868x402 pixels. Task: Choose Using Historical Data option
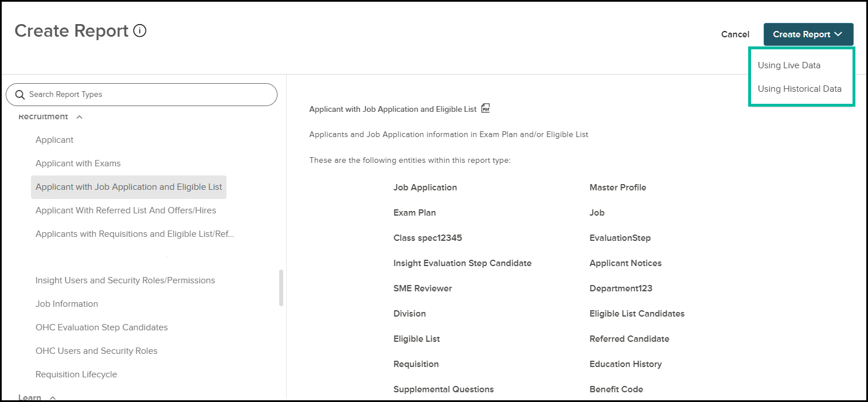coord(800,89)
